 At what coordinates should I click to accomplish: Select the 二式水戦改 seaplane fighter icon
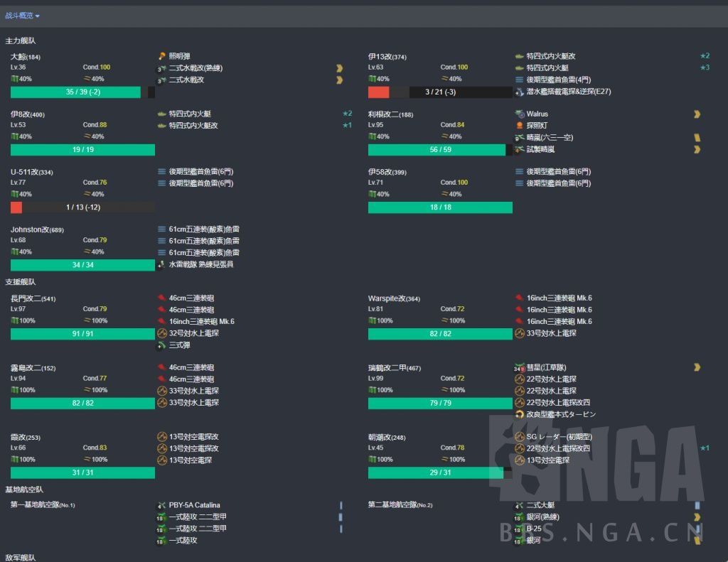[x=163, y=80]
